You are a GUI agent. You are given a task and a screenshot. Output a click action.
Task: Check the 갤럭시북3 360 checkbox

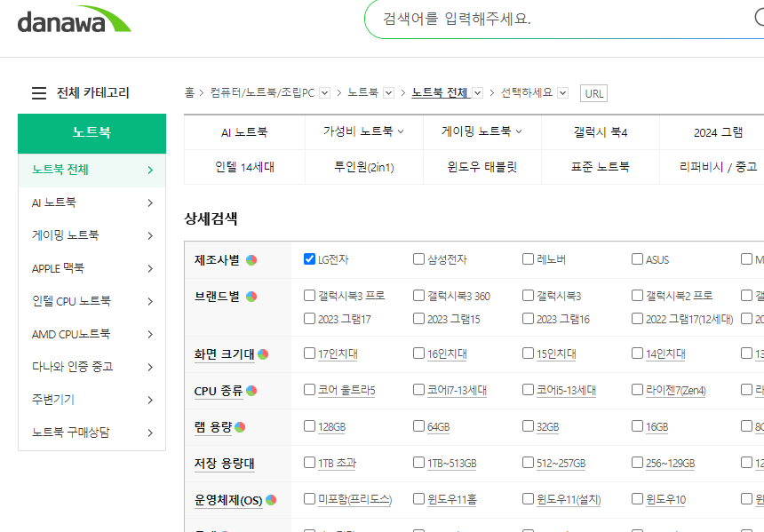418,295
